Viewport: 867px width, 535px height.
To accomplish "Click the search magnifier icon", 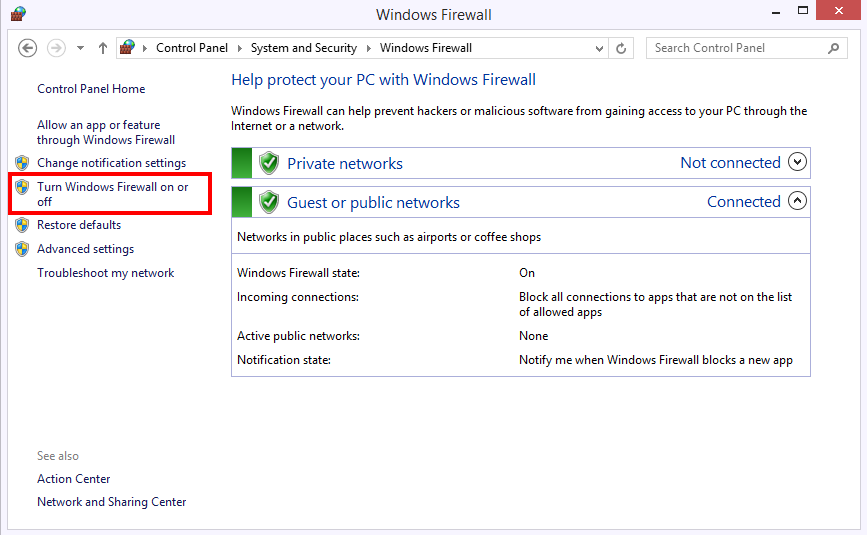I will (x=833, y=48).
